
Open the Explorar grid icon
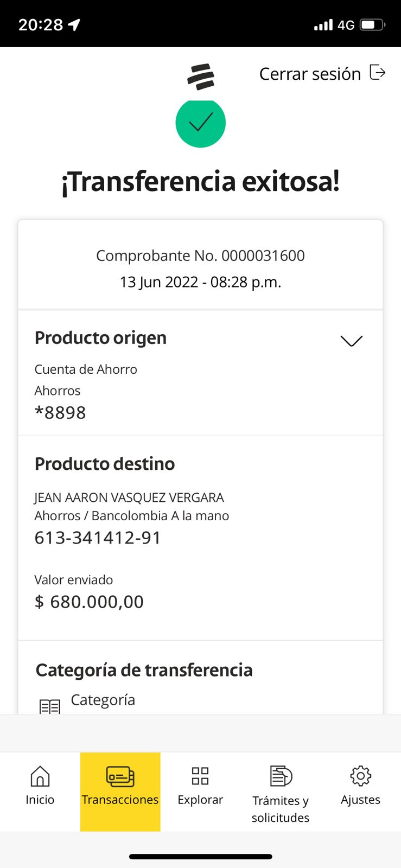(x=200, y=776)
